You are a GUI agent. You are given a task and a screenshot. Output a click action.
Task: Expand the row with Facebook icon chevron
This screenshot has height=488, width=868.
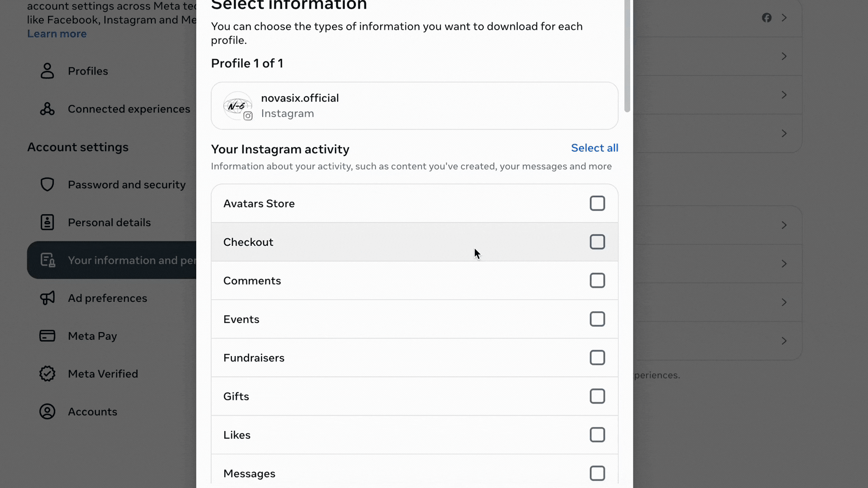pos(784,18)
